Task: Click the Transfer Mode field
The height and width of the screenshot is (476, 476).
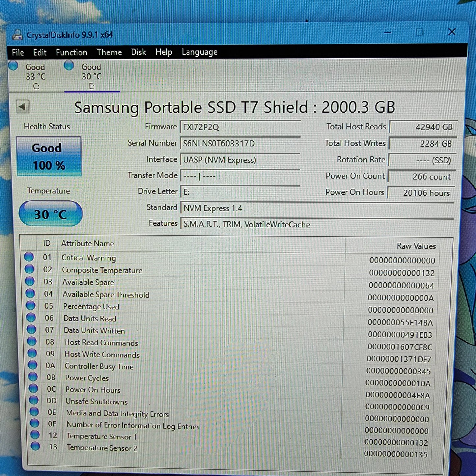Action: click(240, 176)
